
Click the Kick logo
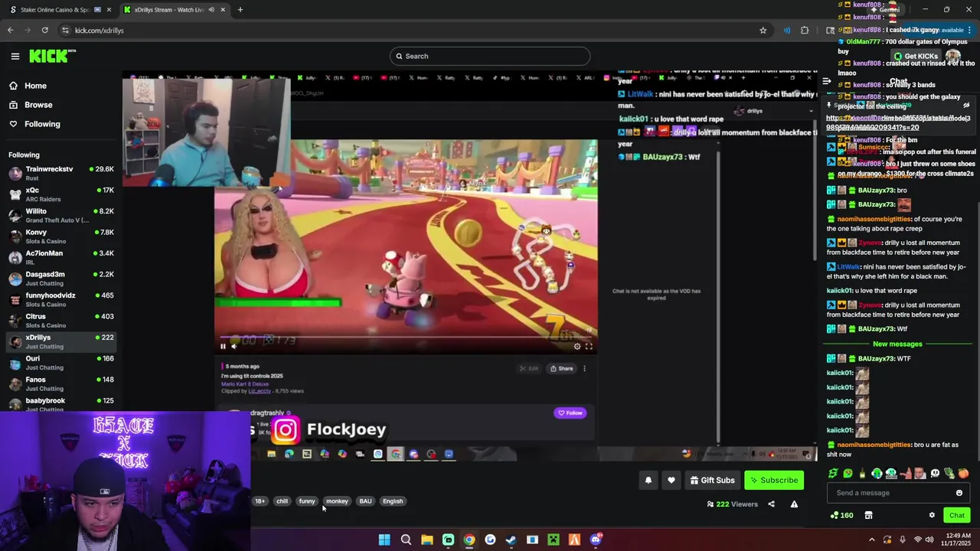coord(52,56)
